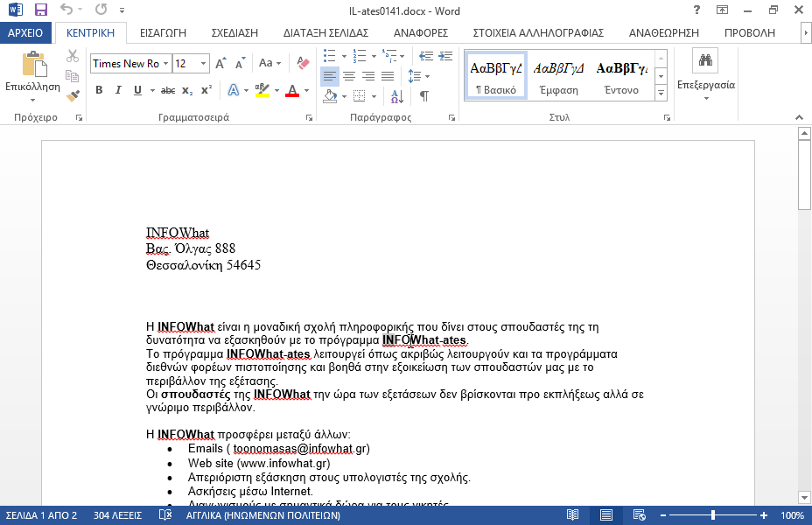The width and height of the screenshot is (812, 525).
Task: Click the zoom slider handle
Action: [713, 515]
